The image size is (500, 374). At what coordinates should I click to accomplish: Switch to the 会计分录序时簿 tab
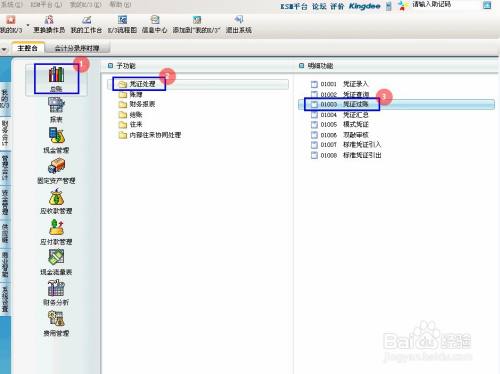(x=77, y=48)
